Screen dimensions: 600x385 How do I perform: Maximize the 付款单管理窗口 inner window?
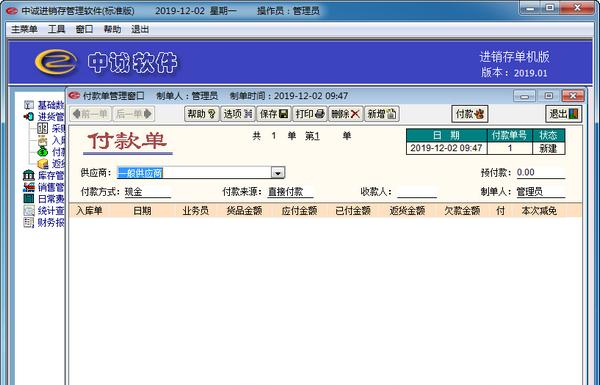coord(548,96)
